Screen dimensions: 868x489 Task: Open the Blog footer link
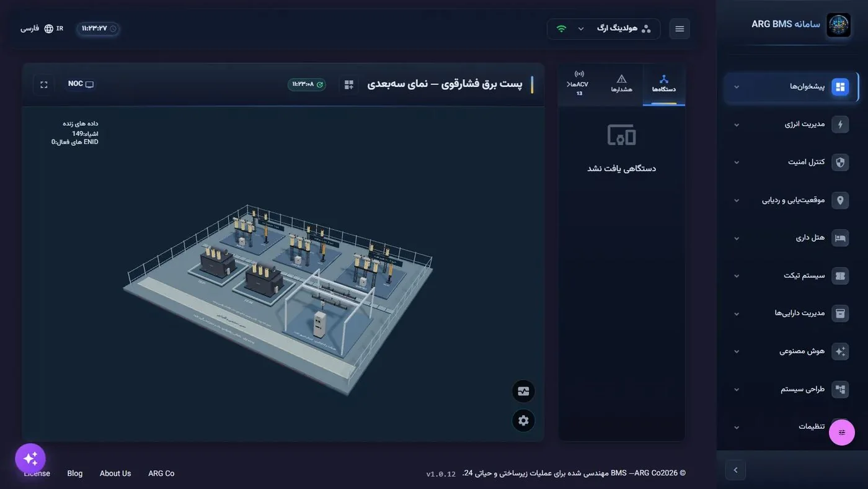(75, 473)
